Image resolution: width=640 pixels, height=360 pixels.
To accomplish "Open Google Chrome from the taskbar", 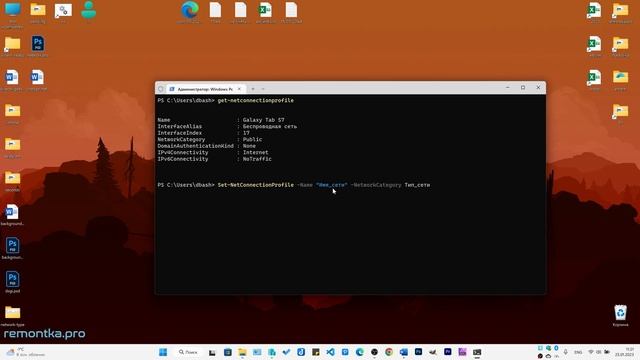I will [x=389, y=352].
